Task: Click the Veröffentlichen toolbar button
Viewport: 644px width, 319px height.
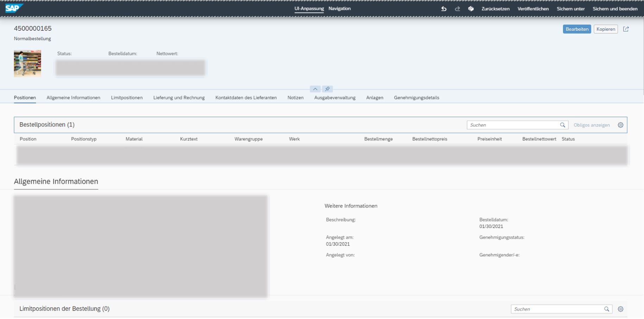Action: pos(533,9)
